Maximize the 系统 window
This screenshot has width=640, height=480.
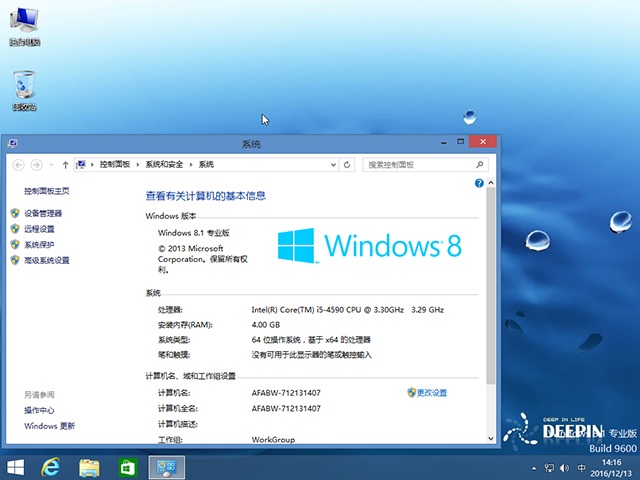460,142
